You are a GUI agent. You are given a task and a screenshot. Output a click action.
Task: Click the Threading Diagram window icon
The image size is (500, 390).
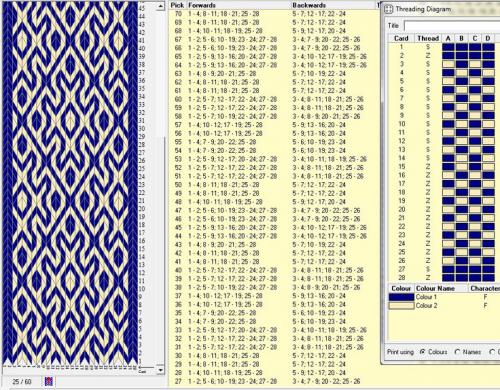tap(388, 9)
